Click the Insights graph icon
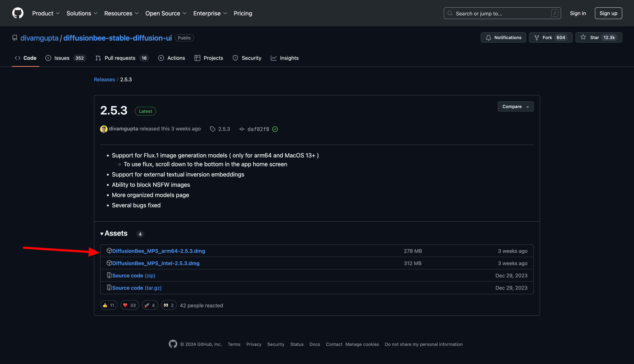634x364 pixels. pos(274,58)
